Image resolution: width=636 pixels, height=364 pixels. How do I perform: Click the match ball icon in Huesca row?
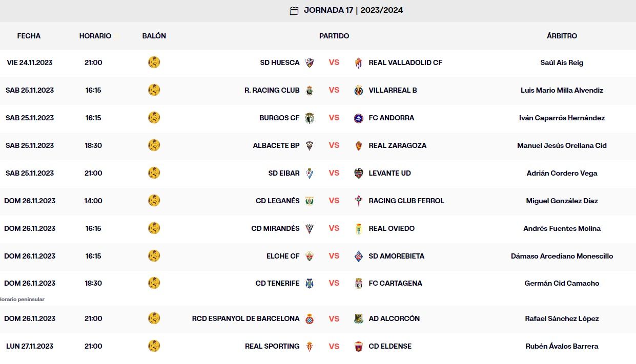coord(154,62)
